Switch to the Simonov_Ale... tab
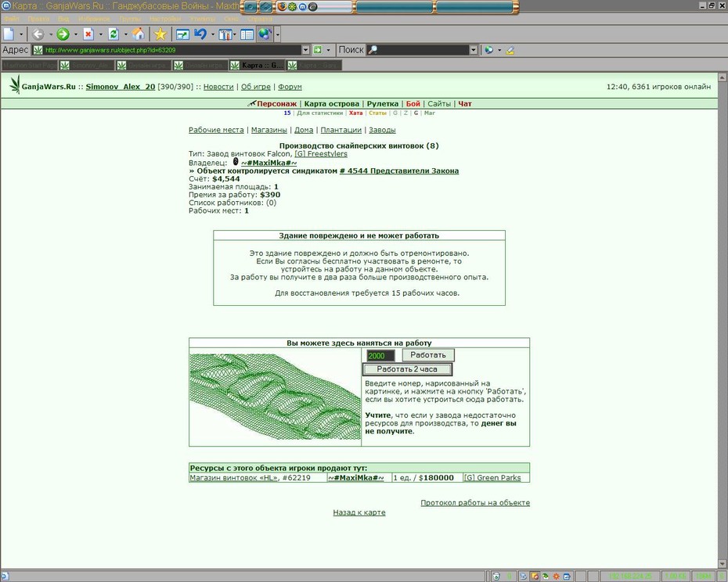 [x=86, y=66]
